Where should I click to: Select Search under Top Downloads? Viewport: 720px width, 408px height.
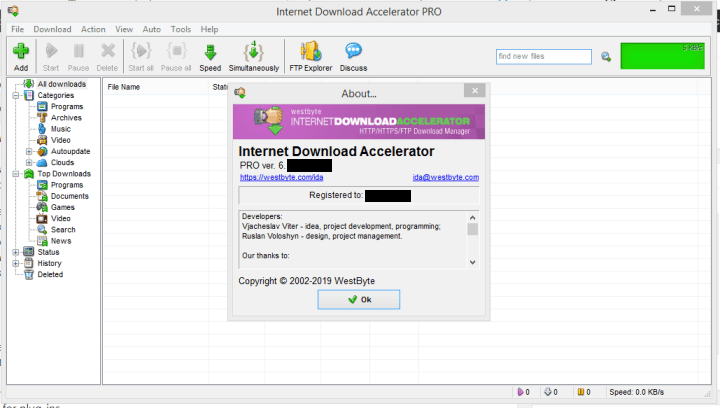click(63, 229)
